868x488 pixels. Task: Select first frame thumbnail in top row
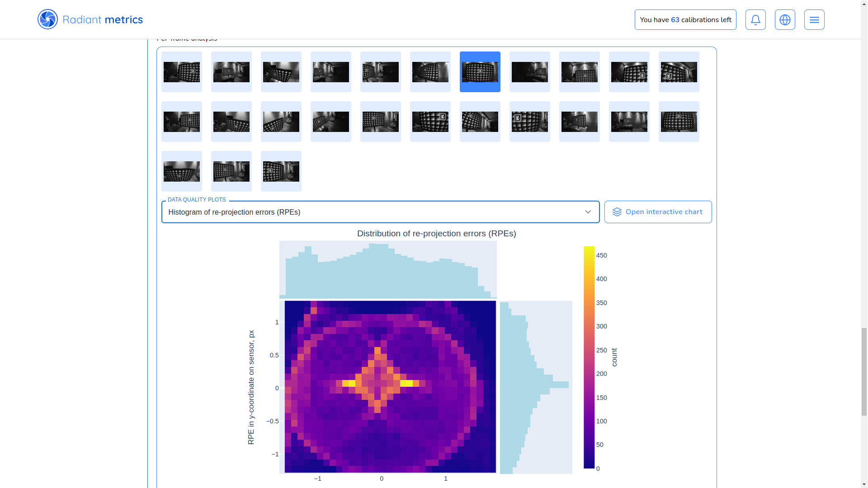click(182, 72)
